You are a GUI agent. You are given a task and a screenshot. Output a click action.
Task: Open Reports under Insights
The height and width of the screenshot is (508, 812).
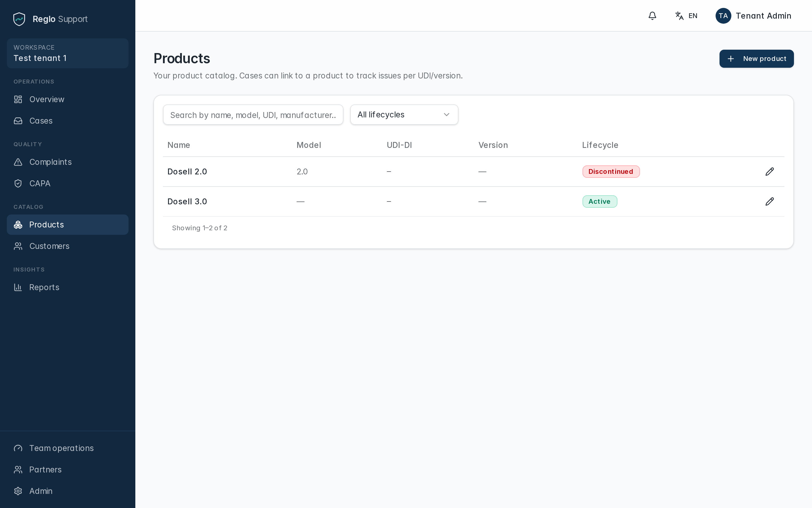(x=67, y=287)
